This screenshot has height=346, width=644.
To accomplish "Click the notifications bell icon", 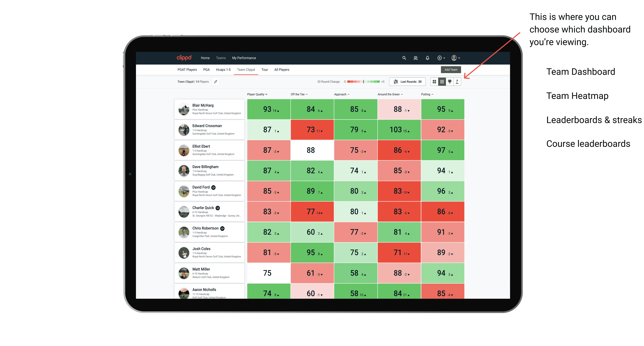I will pos(427,58).
